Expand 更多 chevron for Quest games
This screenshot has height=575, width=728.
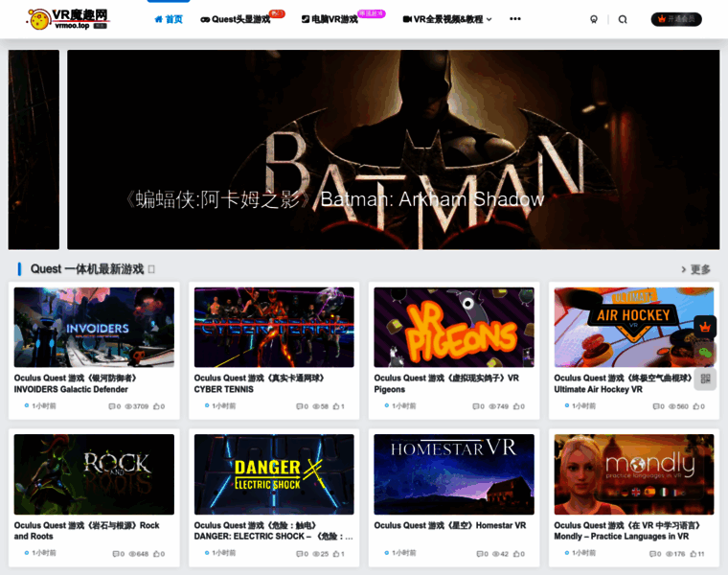695,269
